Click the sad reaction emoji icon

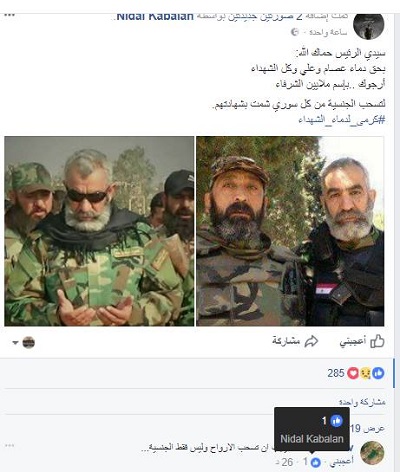pyautogui.click(x=366, y=373)
